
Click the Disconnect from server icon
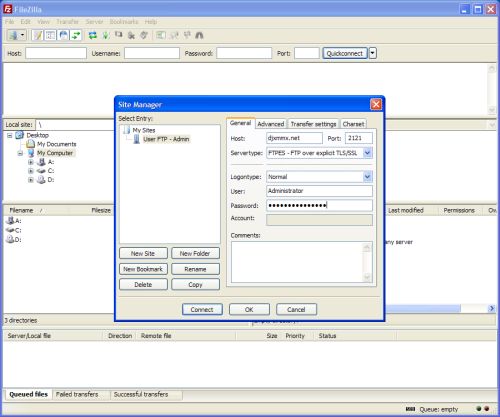[131, 35]
